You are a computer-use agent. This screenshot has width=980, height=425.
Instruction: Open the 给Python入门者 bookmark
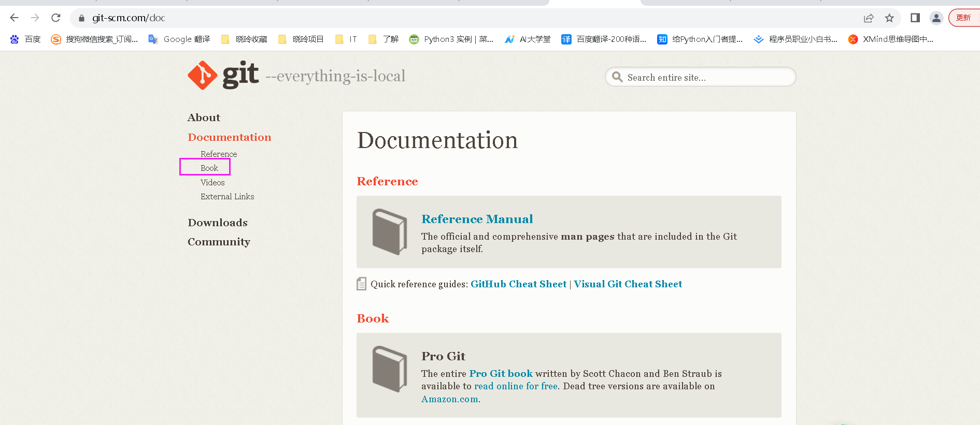point(700,39)
